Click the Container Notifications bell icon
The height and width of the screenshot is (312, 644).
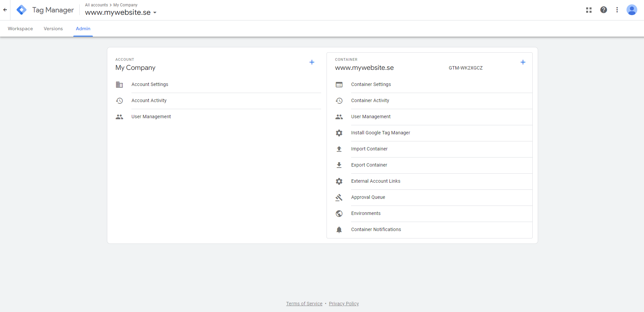pyautogui.click(x=339, y=230)
